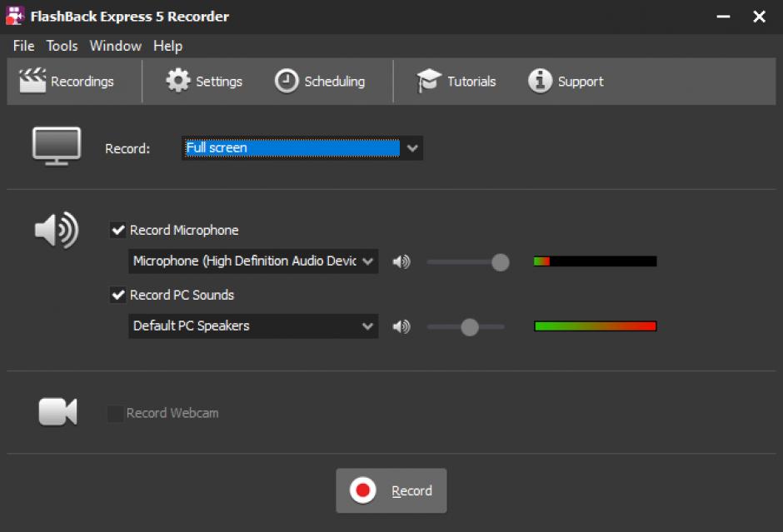Screen dimensions: 783x532
Task: Click the FlashBack app logo in title bar
Action: coord(15,16)
